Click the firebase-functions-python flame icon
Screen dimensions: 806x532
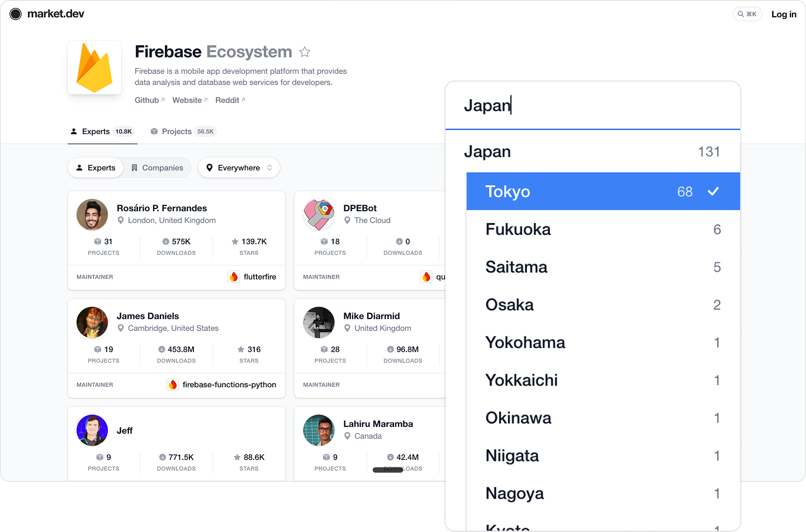pos(173,384)
